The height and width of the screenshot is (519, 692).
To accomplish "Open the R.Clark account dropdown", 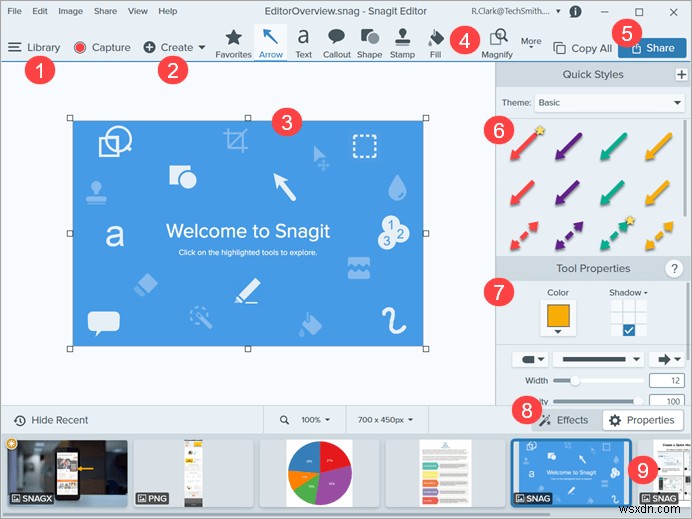I will (515, 11).
